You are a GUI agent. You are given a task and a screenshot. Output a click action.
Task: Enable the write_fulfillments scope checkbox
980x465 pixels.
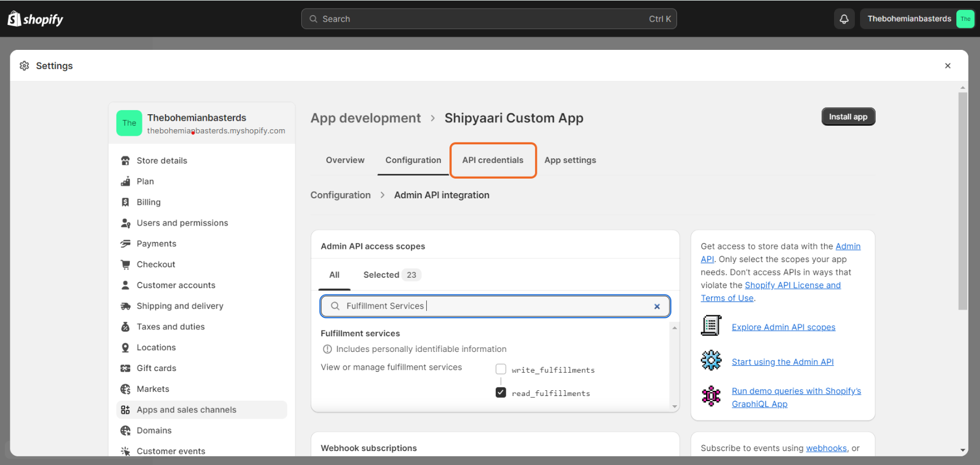(501, 369)
